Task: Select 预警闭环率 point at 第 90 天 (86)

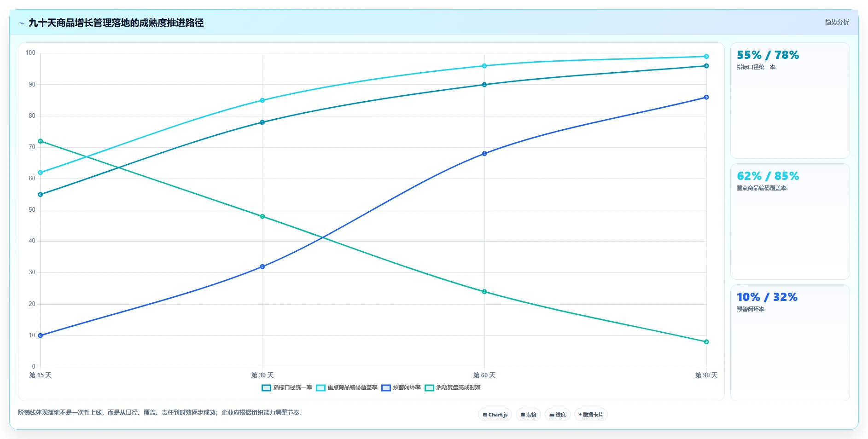Action: [706, 97]
